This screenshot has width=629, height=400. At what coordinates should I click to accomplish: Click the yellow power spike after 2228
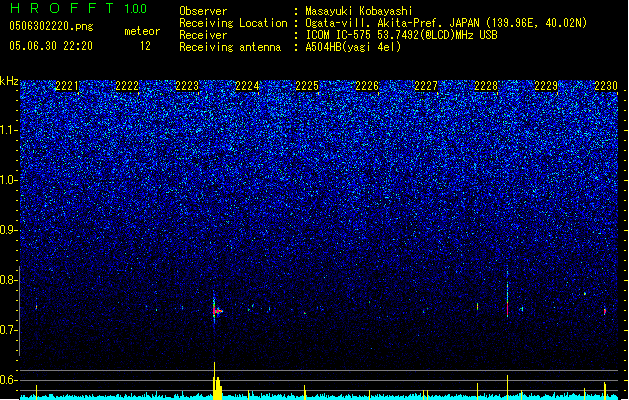click(507, 387)
